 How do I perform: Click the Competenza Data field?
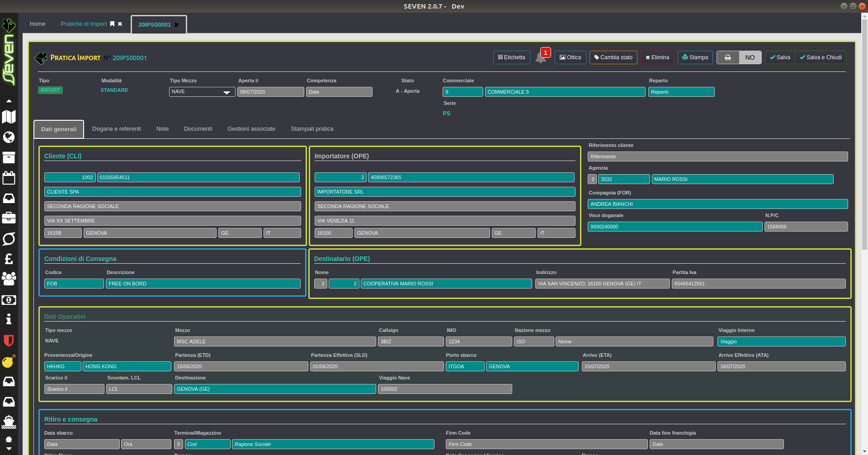(339, 92)
